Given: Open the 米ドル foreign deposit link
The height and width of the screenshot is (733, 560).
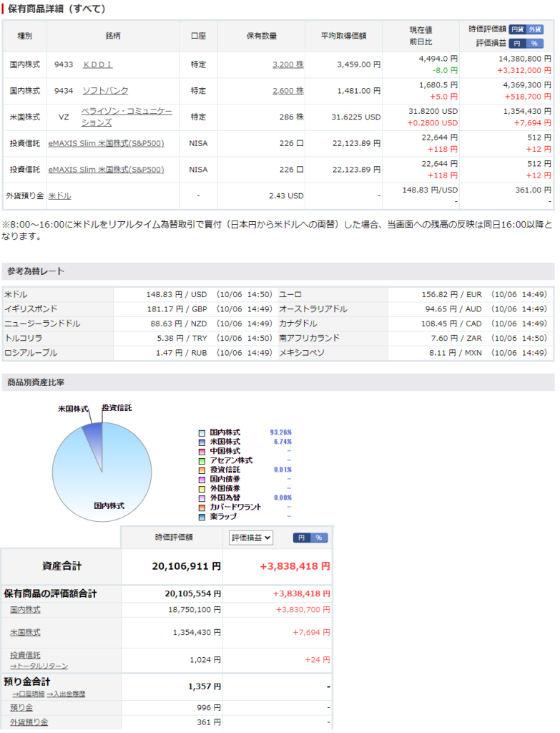Looking at the screenshot, I should tap(59, 195).
